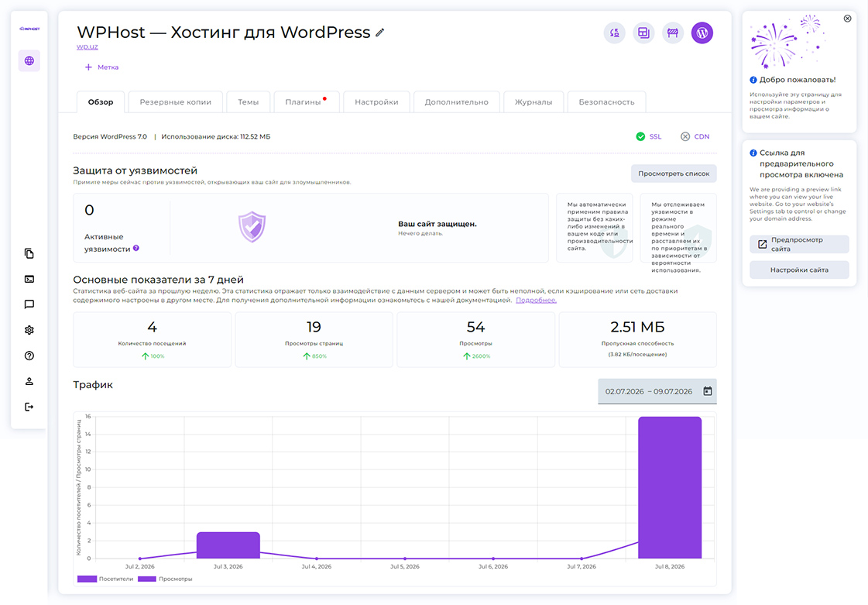
Task: Click the Просмотреть список button
Action: [x=674, y=174]
